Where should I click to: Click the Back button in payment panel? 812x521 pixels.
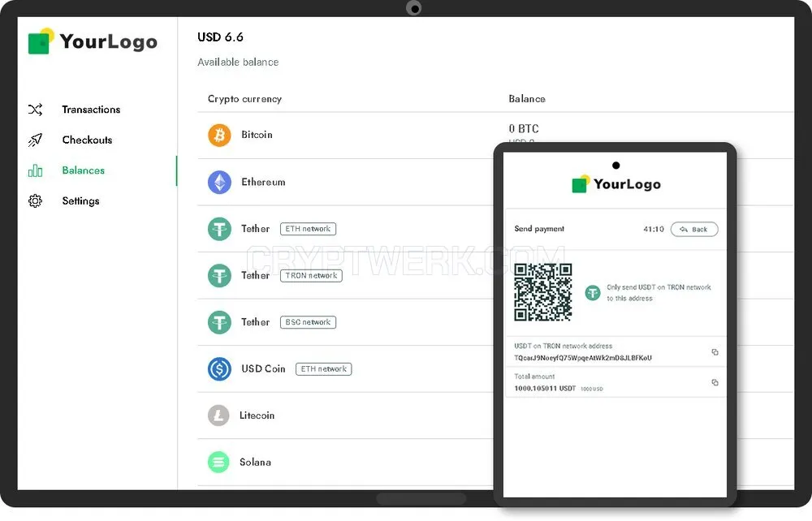(x=694, y=229)
